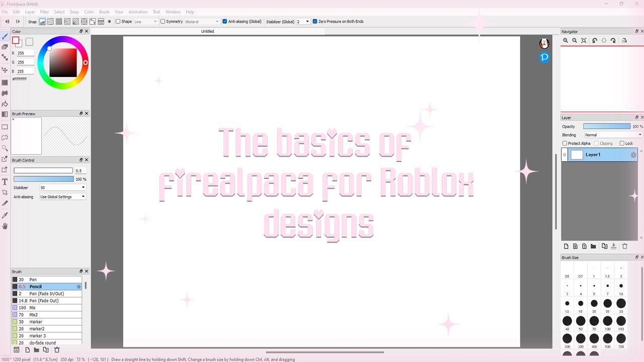Screen dimensions: 644x362
Task: Open the layer Blending mode dropdown
Action: click(613, 135)
